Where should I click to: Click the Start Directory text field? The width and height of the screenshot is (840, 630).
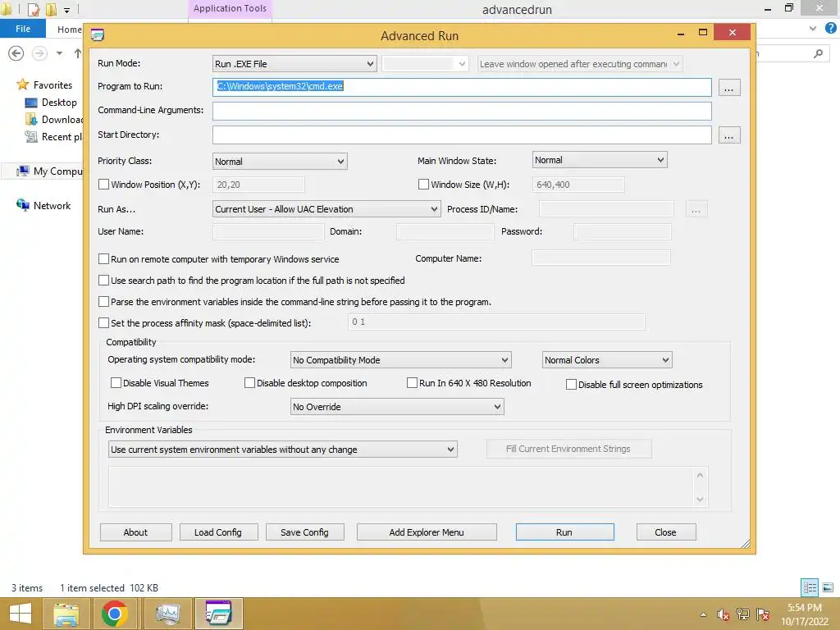coord(462,135)
